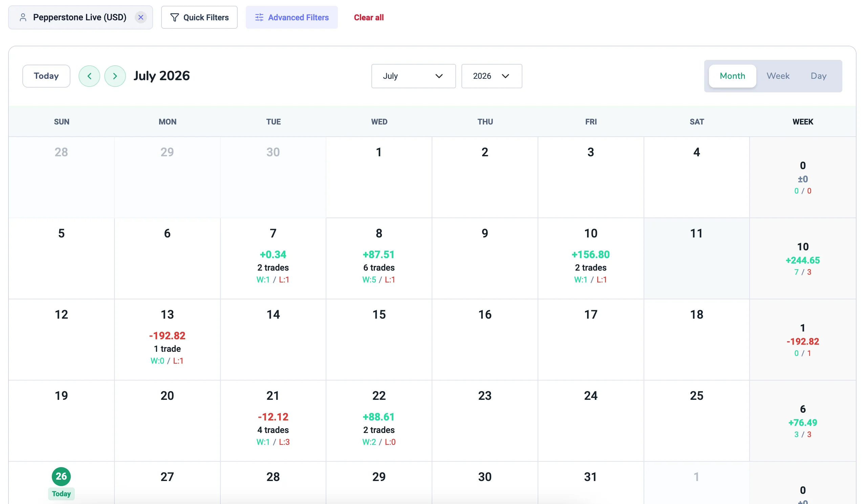
Task: Switch to Day view
Action: coord(818,76)
